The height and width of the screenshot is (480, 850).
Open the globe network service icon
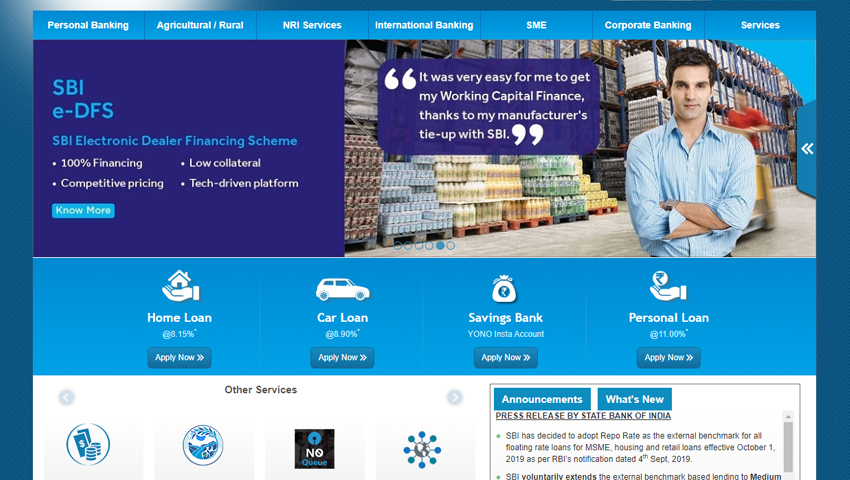(x=422, y=450)
